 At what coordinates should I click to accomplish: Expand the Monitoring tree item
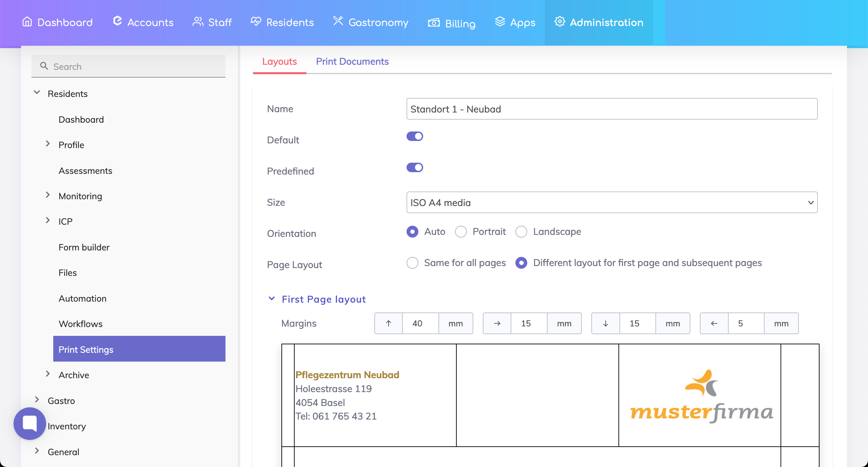pos(48,195)
